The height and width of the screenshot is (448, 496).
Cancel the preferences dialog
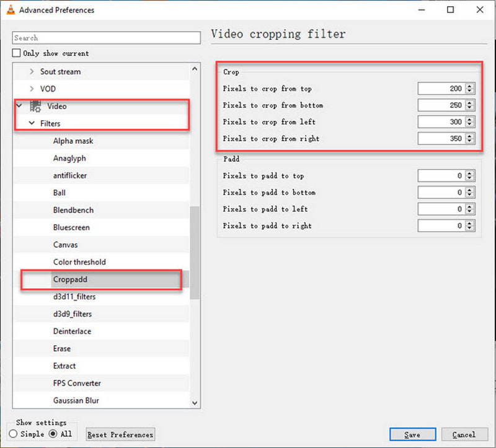(x=464, y=434)
